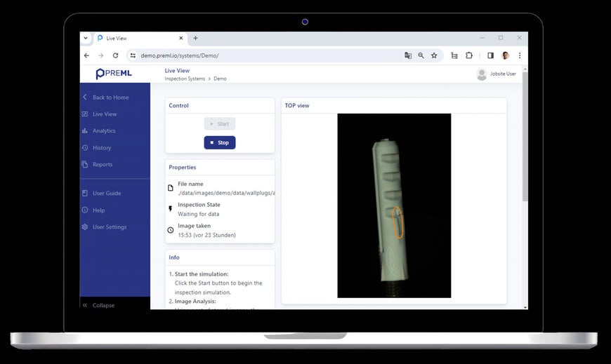Click the disabled Start button

tap(220, 124)
